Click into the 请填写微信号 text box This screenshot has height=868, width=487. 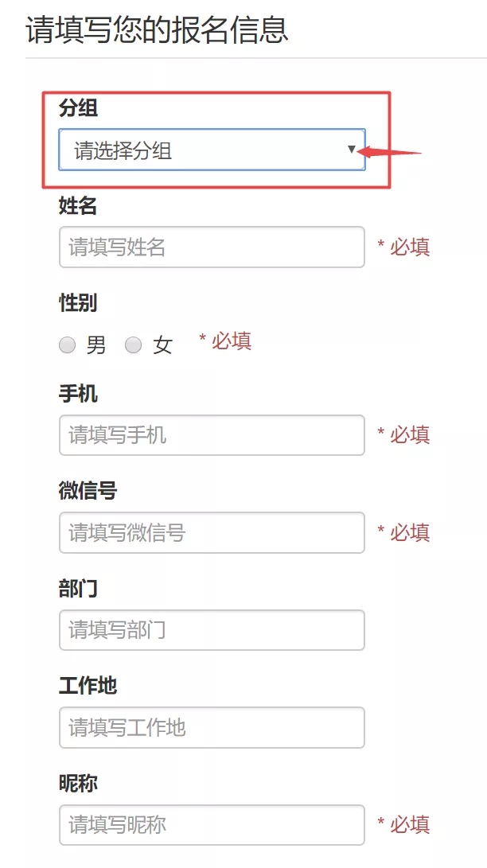[212, 532]
